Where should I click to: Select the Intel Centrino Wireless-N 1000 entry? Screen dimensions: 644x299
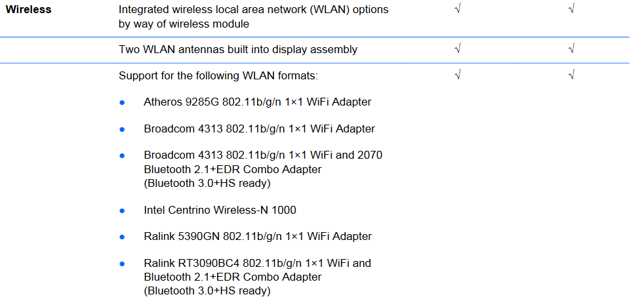click(220, 210)
